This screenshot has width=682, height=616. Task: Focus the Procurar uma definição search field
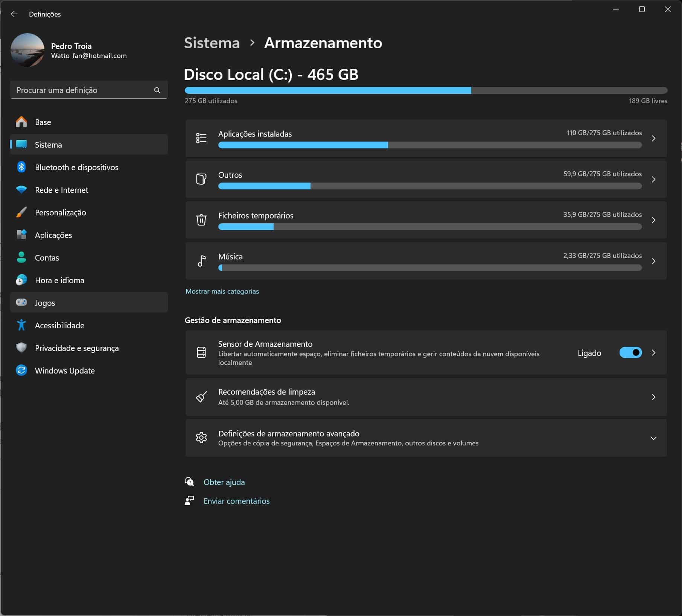coord(83,90)
